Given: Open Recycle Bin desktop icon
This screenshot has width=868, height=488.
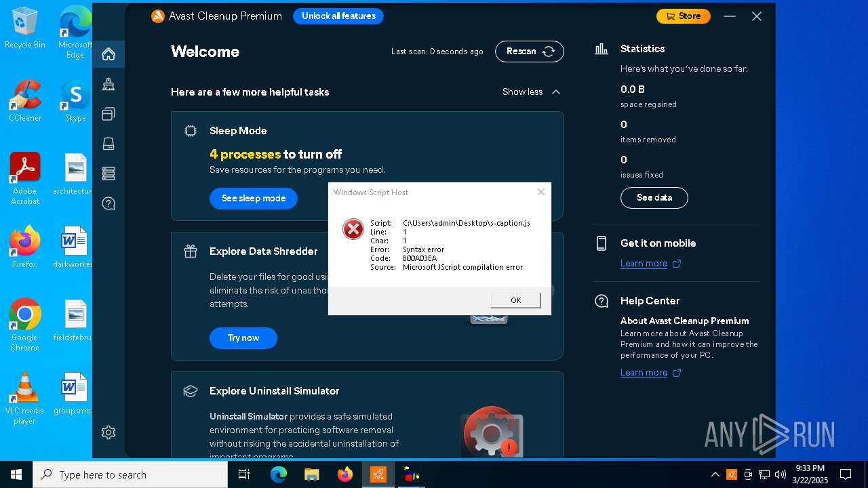Looking at the screenshot, I should [x=25, y=28].
